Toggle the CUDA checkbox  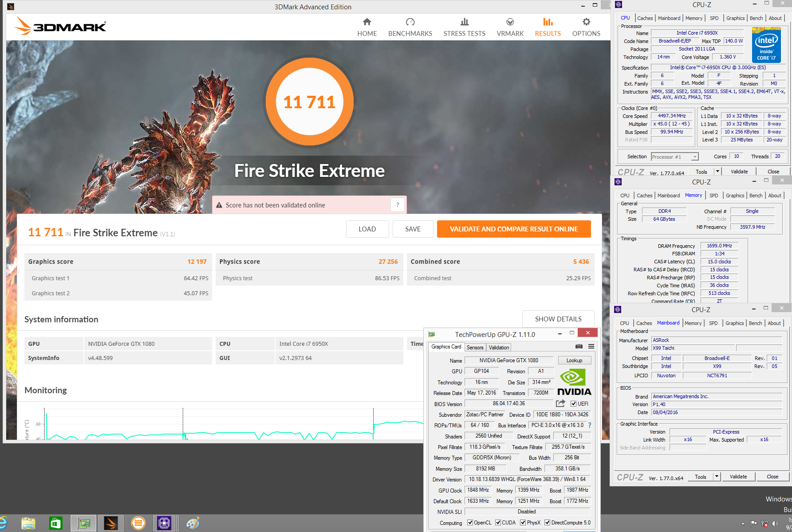[498, 522]
